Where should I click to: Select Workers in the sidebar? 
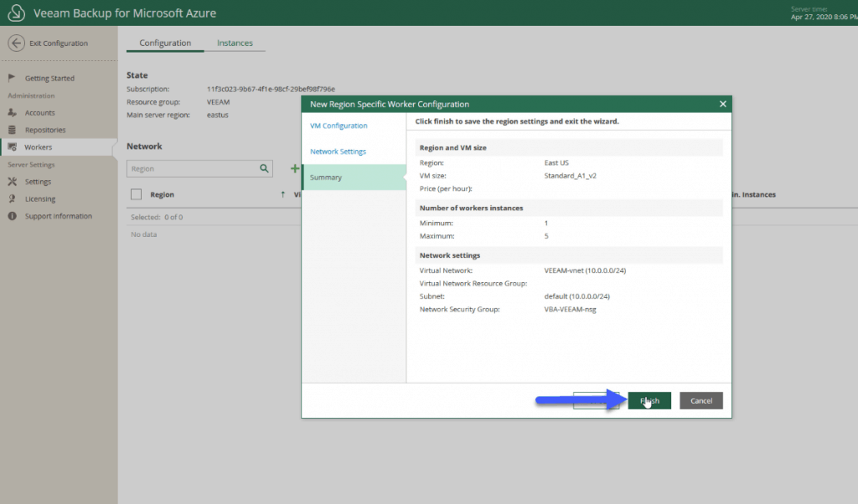click(59, 147)
